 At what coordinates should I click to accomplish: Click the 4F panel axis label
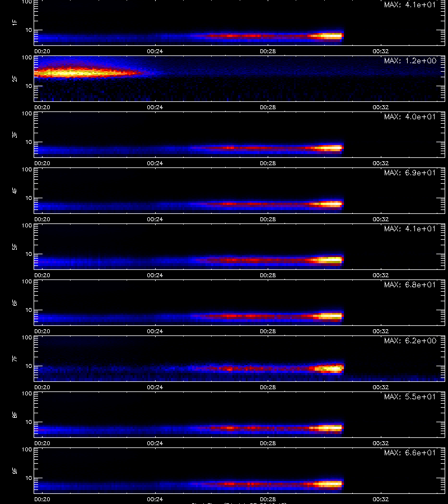[15, 190]
